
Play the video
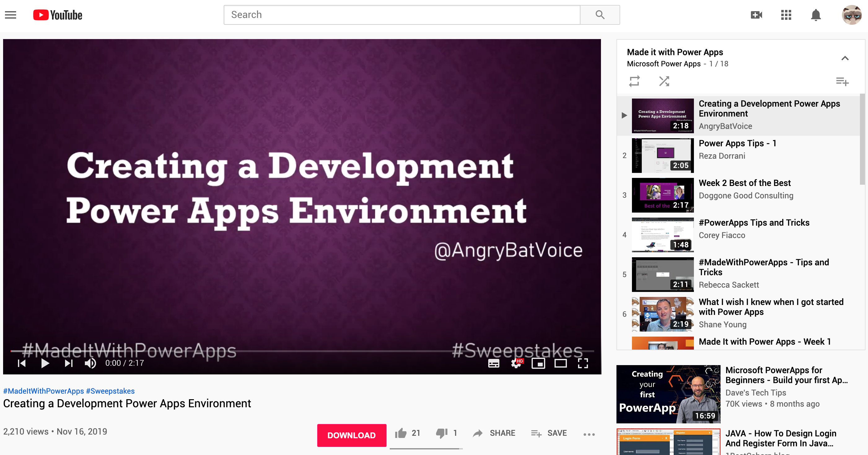pos(45,363)
